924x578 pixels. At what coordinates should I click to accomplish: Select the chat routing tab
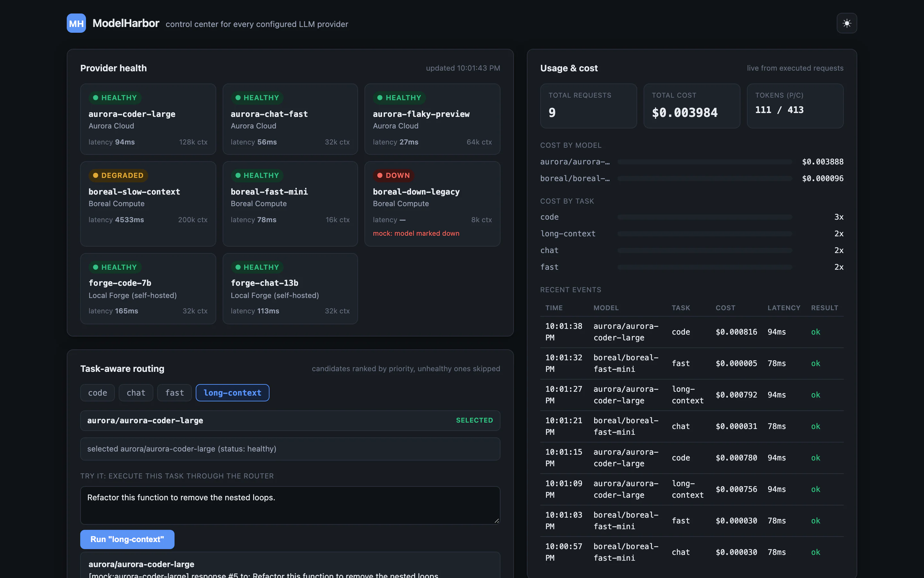pyautogui.click(x=136, y=393)
